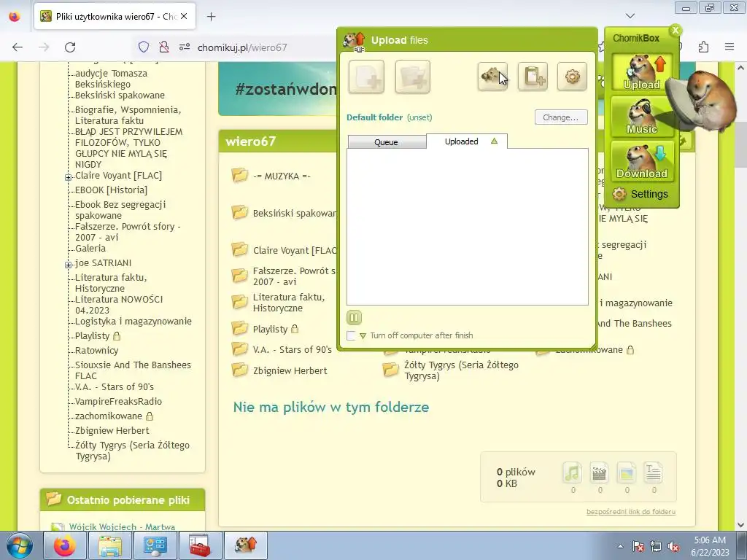
Task: Open the list all tabs chevron in Firefox
Action: pos(630,16)
